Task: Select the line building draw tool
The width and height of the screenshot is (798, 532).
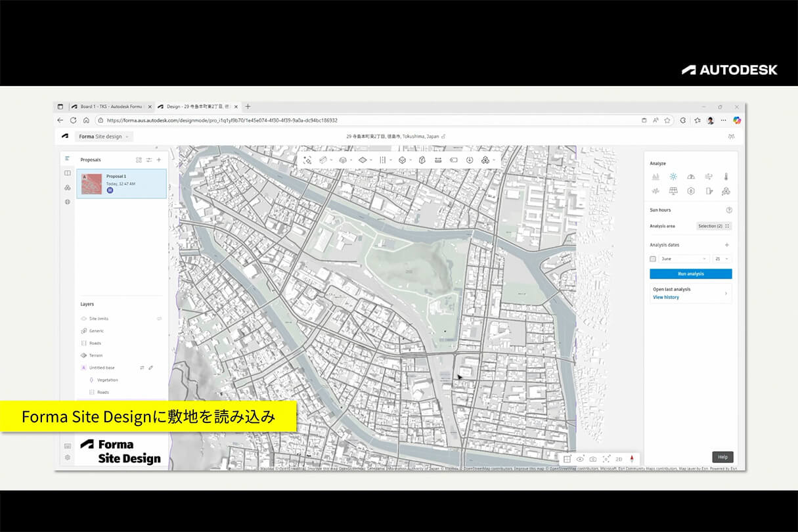Action: click(x=323, y=160)
